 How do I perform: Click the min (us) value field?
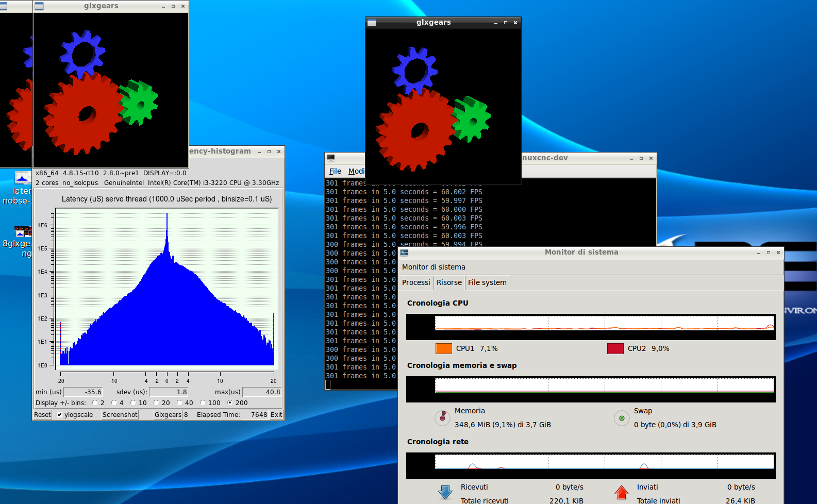pyautogui.click(x=84, y=392)
